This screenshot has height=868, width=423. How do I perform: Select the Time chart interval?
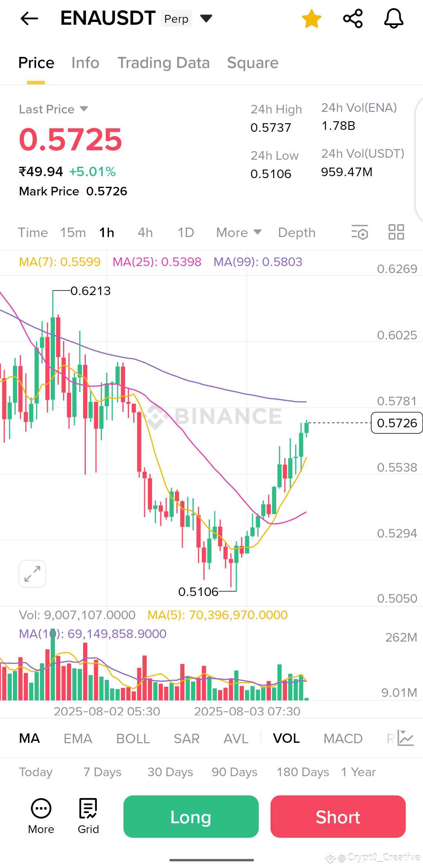tap(33, 232)
